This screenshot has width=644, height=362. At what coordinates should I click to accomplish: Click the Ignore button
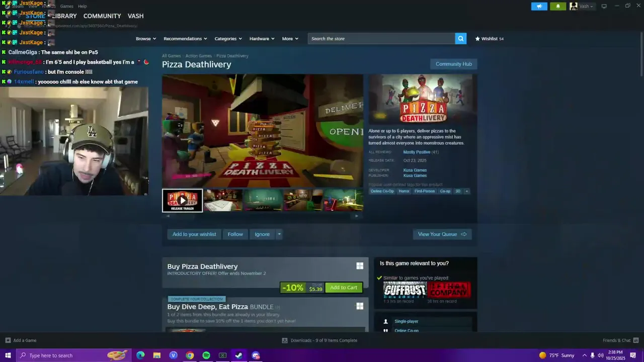click(262, 234)
